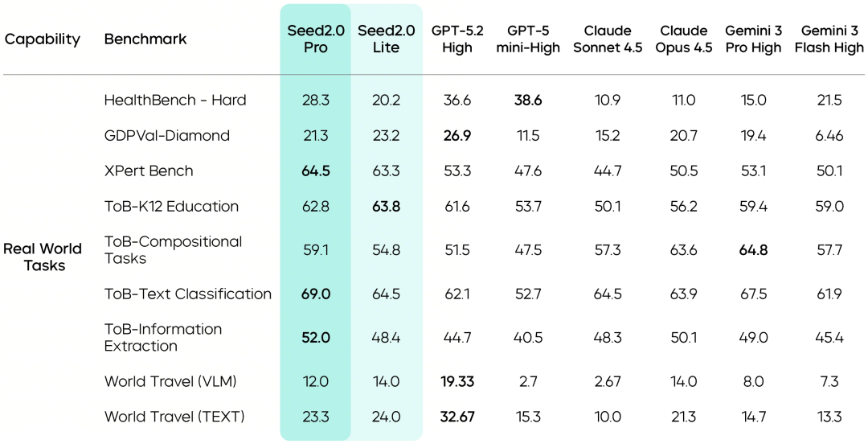Select the 6.46 GDPVal-Diamond score
This screenshot has height=444, width=868.
click(x=829, y=136)
